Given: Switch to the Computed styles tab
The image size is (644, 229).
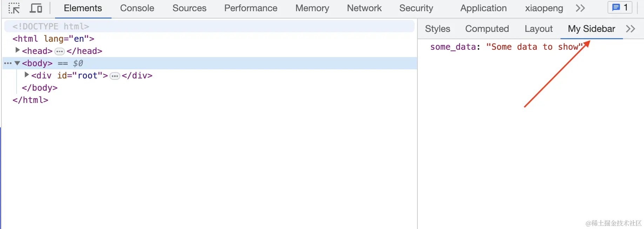Looking at the screenshot, I should tap(487, 29).
